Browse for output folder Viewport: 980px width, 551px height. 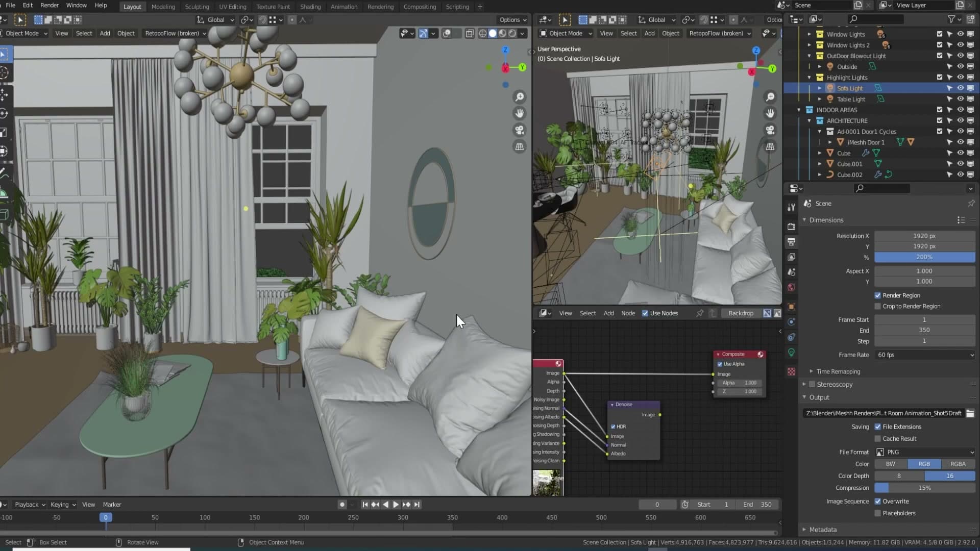tap(970, 413)
